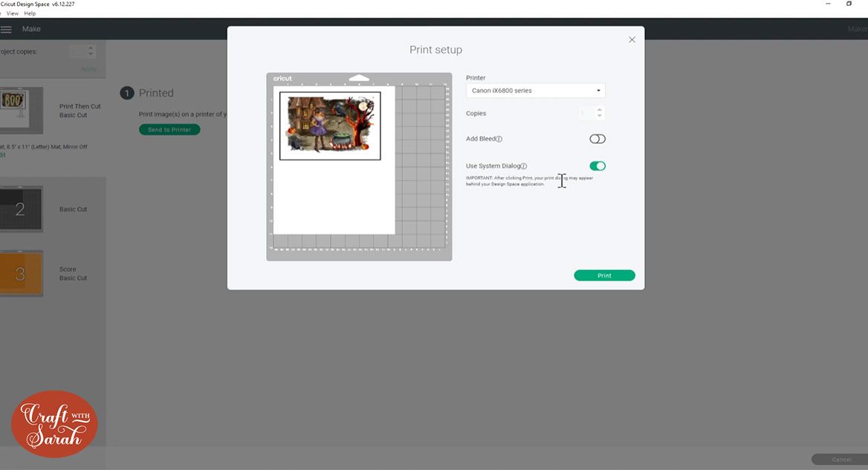
Task: Click the Cancel button at bottom right
Action: click(x=840, y=460)
